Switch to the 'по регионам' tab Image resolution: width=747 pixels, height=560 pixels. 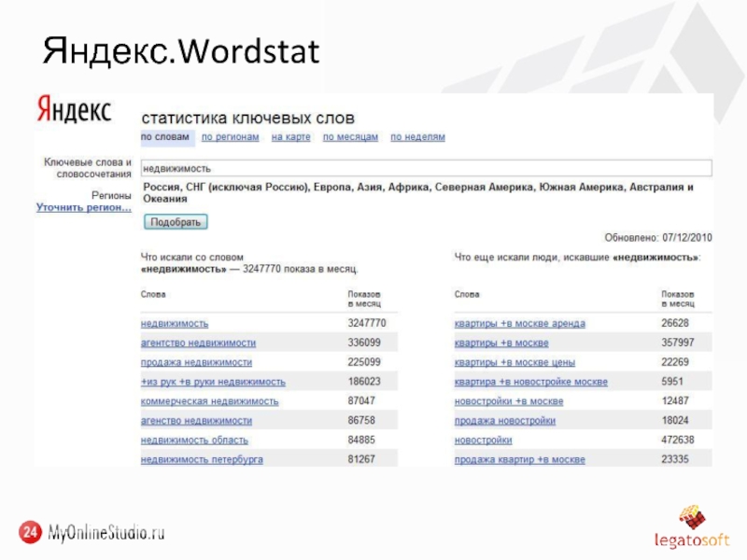(230, 137)
